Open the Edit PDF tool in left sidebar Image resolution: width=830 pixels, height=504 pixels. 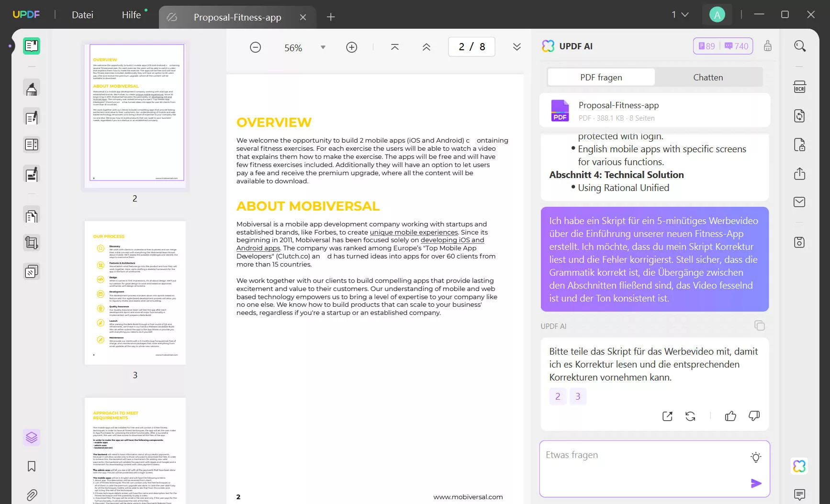pos(32,117)
